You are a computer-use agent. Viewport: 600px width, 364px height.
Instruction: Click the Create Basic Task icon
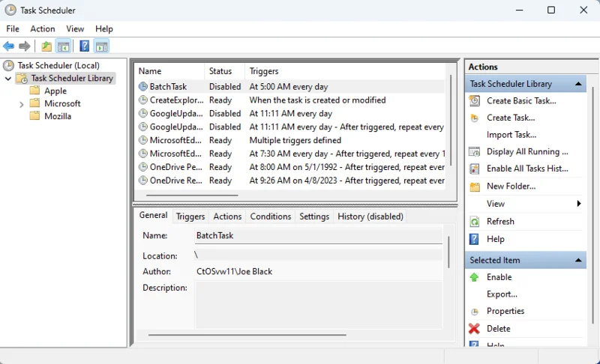tap(474, 101)
